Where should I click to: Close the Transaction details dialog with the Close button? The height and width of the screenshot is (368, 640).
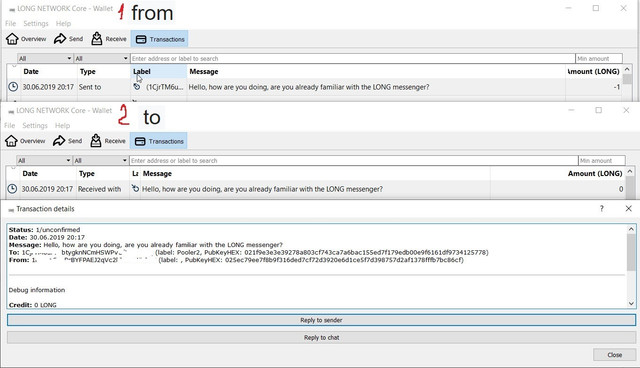[x=614, y=355]
